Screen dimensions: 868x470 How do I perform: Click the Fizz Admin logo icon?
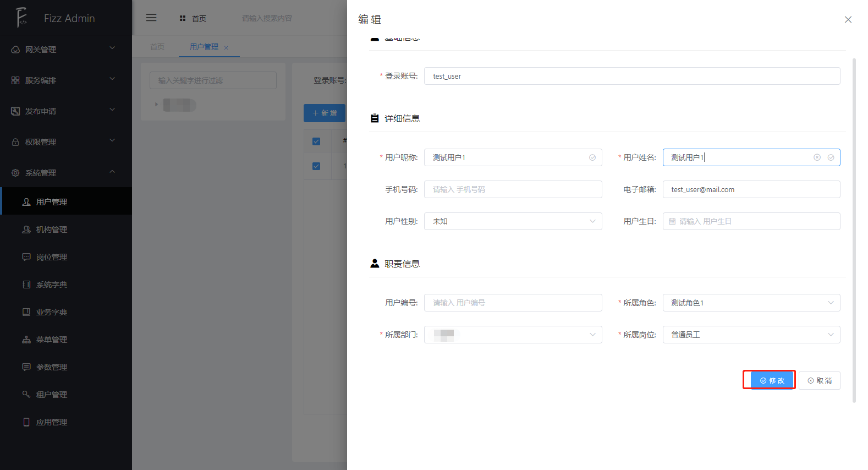tap(21, 18)
